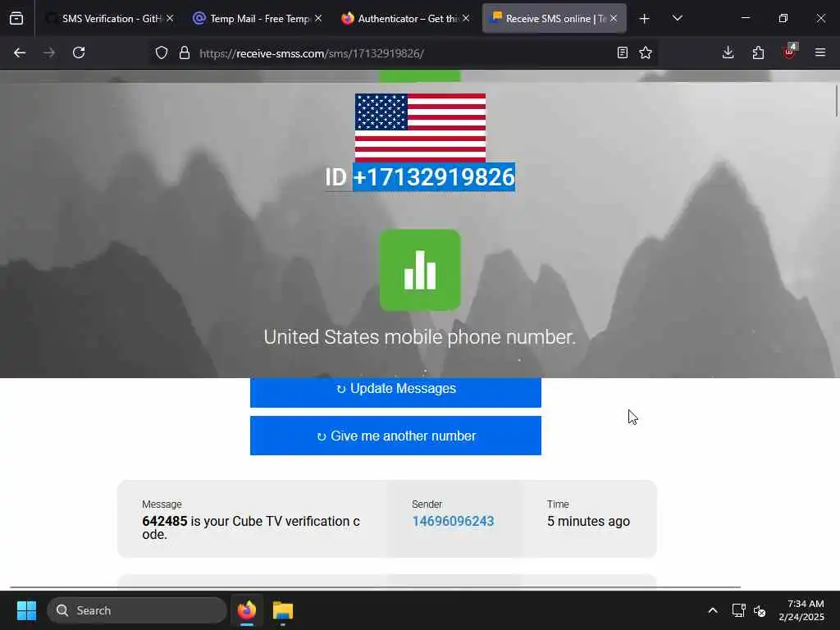The width and height of the screenshot is (840, 630).
Task: Open tracking protection shield icon
Action: coord(162,53)
